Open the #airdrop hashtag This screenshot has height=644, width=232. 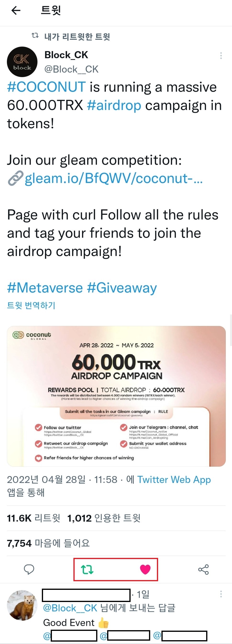[114, 105]
